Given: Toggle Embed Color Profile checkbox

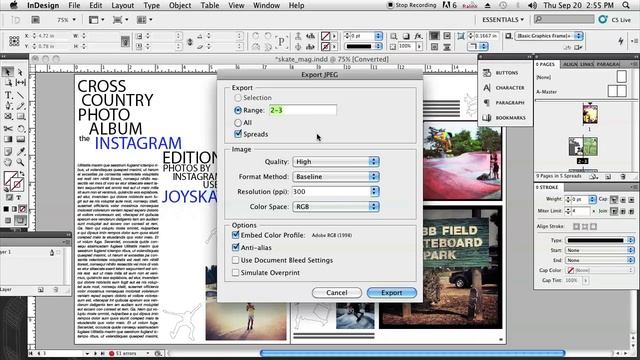Looking at the screenshot, I should 236,235.
